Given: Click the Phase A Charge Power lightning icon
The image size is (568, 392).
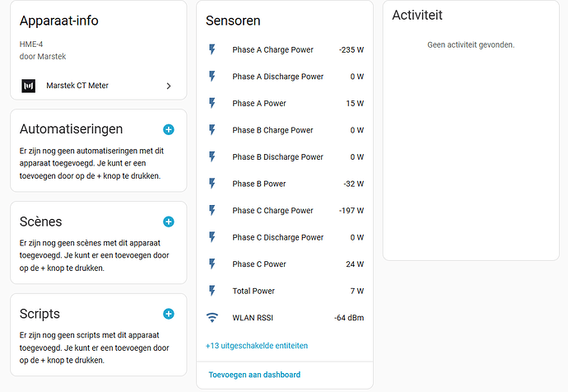Looking at the screenshot, I should (212, 49).
